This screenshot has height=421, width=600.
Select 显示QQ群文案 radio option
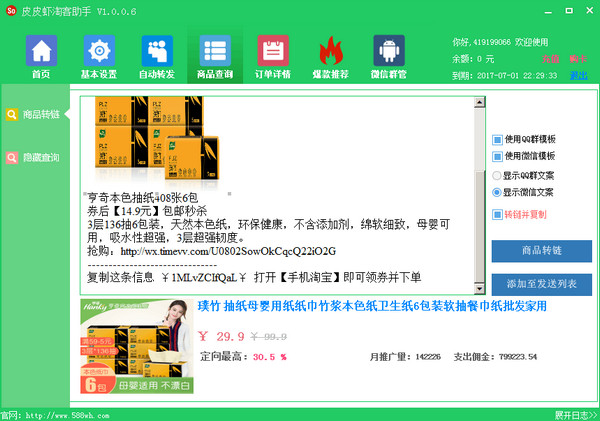[x=497, y=174]
